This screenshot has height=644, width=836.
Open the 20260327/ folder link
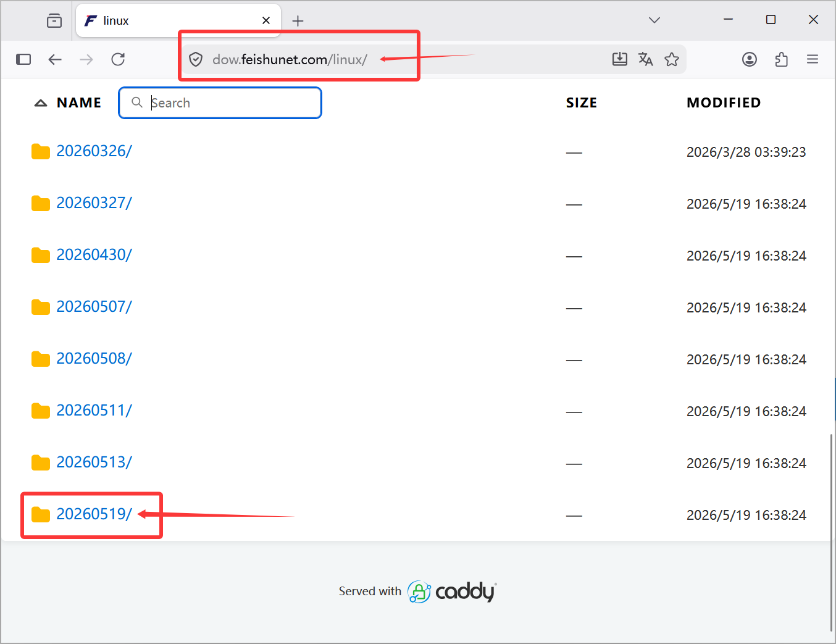(94, 203)
